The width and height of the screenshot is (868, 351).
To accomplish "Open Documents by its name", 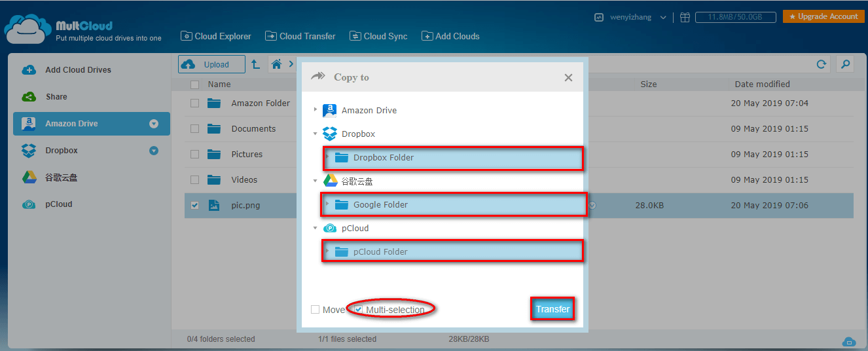I will pos(253,128).
